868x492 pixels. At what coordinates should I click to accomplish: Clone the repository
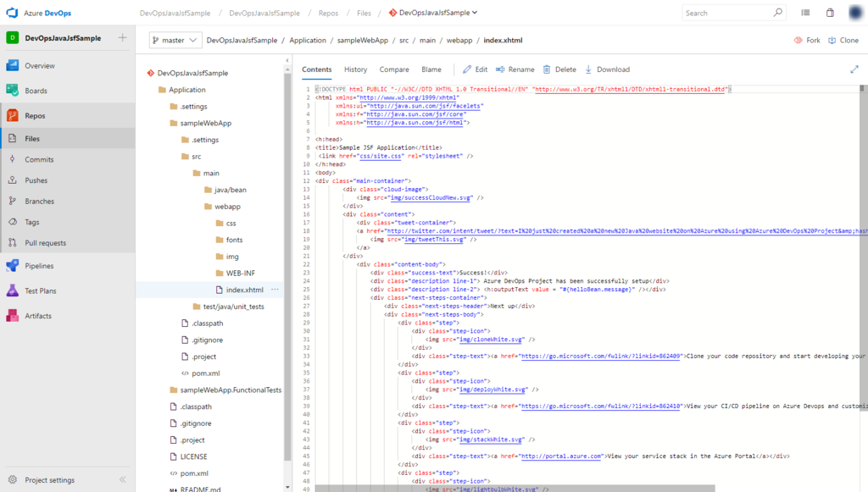pyautogui.click(x=843, y=41)
